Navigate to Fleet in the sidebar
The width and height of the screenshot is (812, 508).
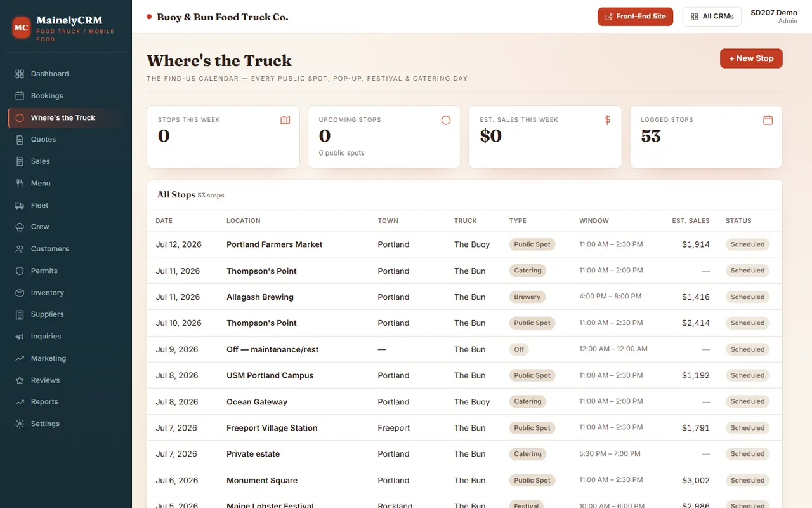coord(66,205)
